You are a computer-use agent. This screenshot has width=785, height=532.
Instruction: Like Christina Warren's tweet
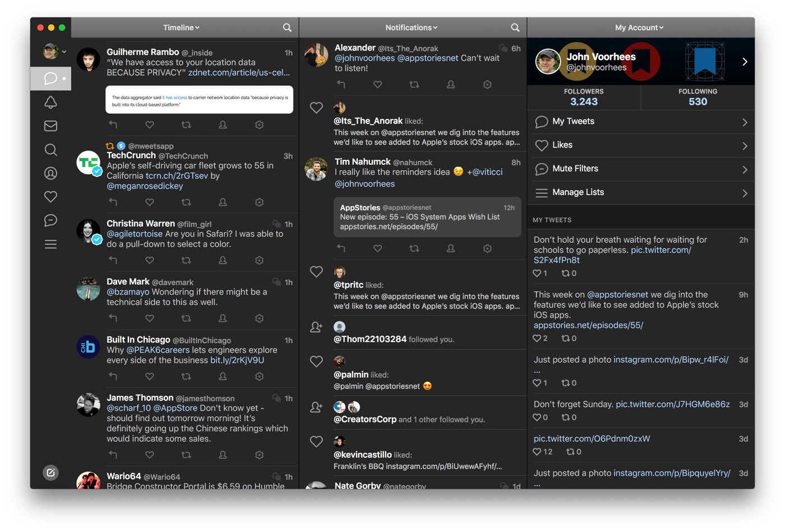[149, 260]
